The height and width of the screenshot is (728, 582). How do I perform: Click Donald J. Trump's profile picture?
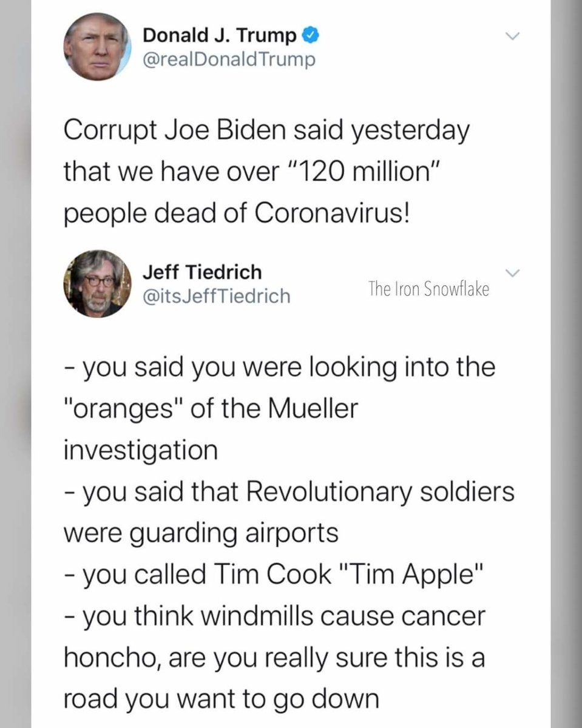click(97, 47)
